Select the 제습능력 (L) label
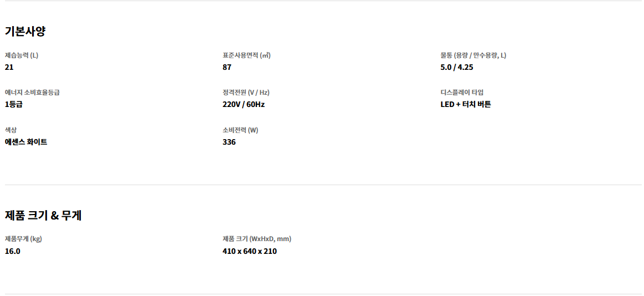 point(22,55)
